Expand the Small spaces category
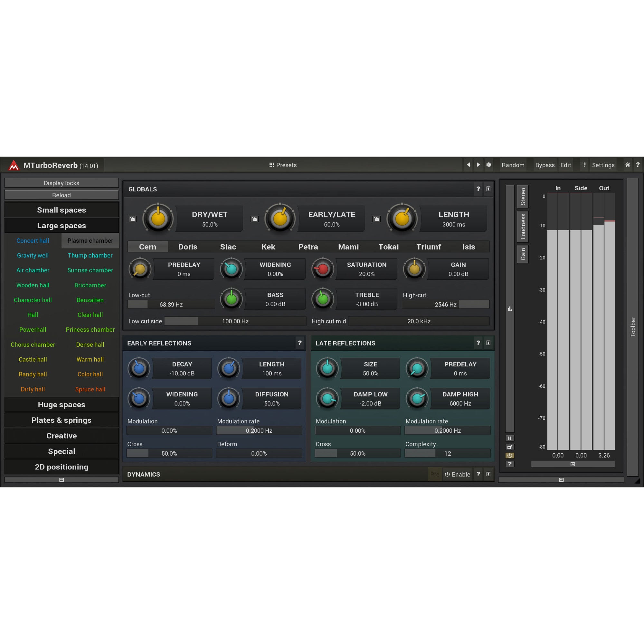The width and height of the screenshot is (644, 644). coord(62,210)
